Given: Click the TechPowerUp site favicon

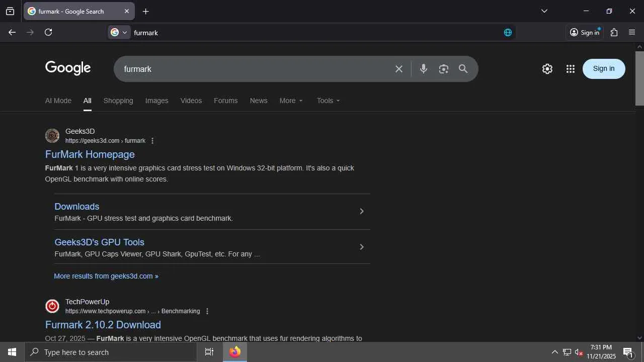Looking at the screenshot, I should point(52,306).
